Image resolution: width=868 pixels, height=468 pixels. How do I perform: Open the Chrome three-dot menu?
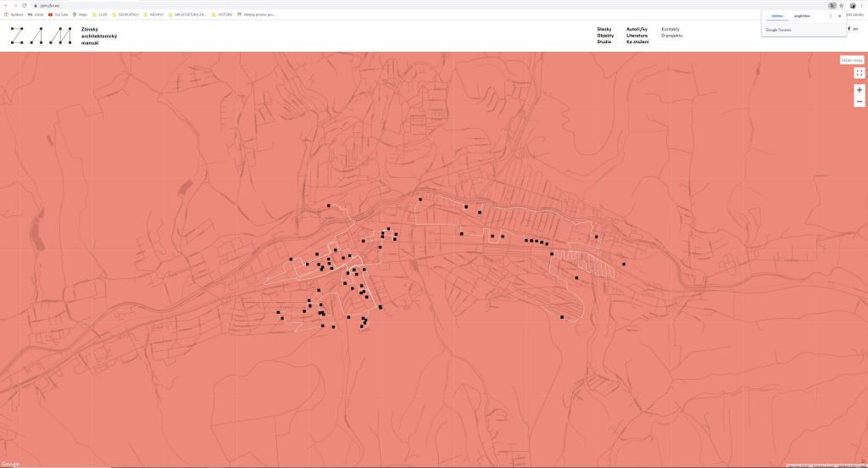click(x=862, y=5)
